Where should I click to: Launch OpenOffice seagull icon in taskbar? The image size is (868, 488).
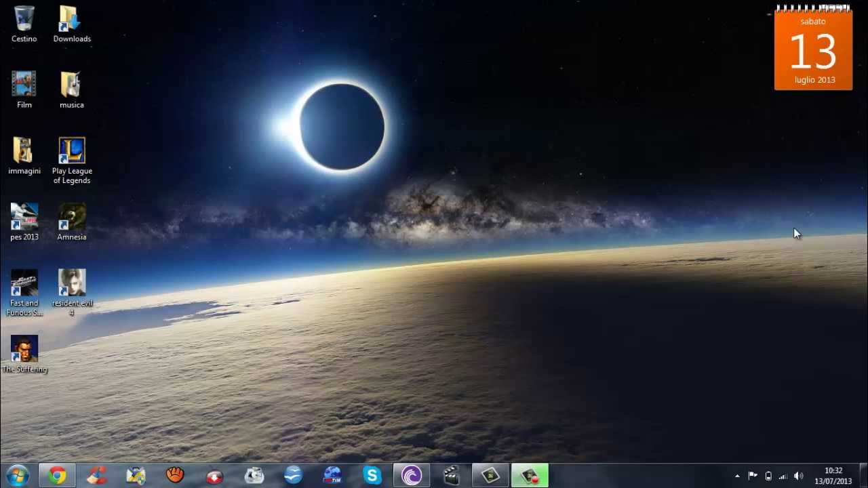(294, 476)
